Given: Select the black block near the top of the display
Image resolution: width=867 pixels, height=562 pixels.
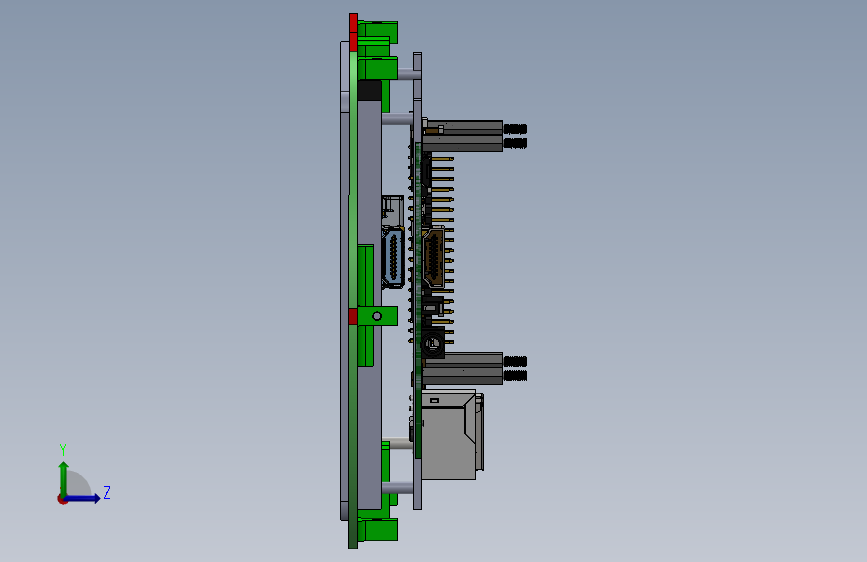Looking at the screenshot, I should 369,90.
